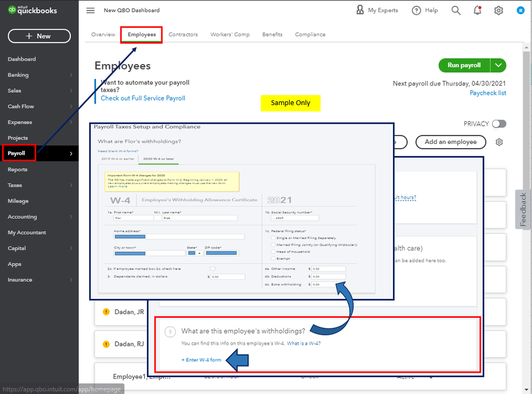Click the QuickBooks logo

(32, 10)
